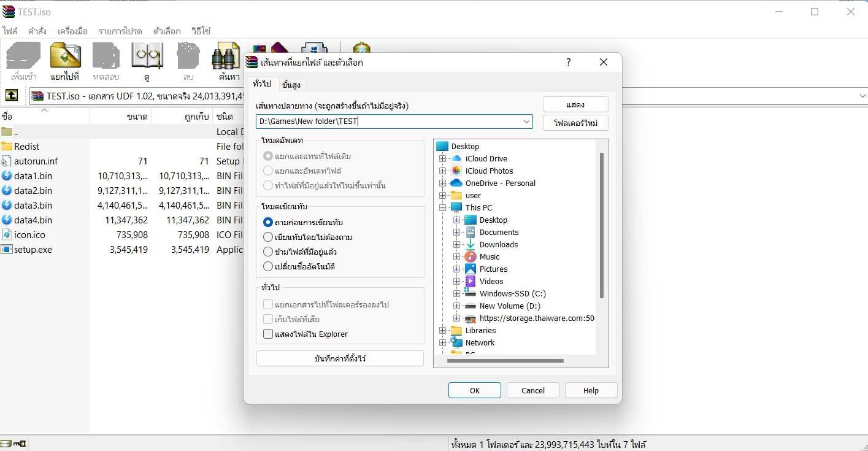Click the Extract To (แยกไปที่) toolbar icon
The image size is (868, 451).
click(66, 56)
